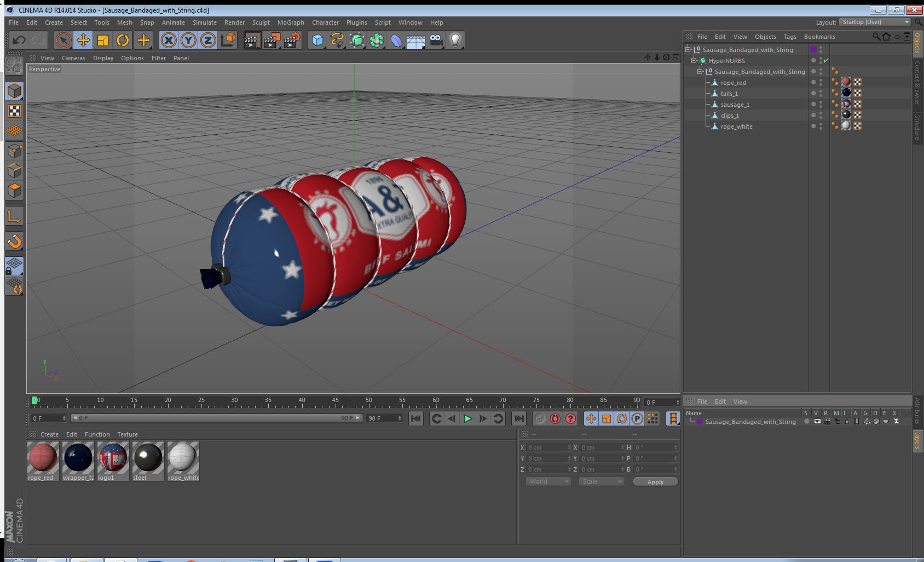Open the Edit Render Settings icon

[x=292, y=40]
